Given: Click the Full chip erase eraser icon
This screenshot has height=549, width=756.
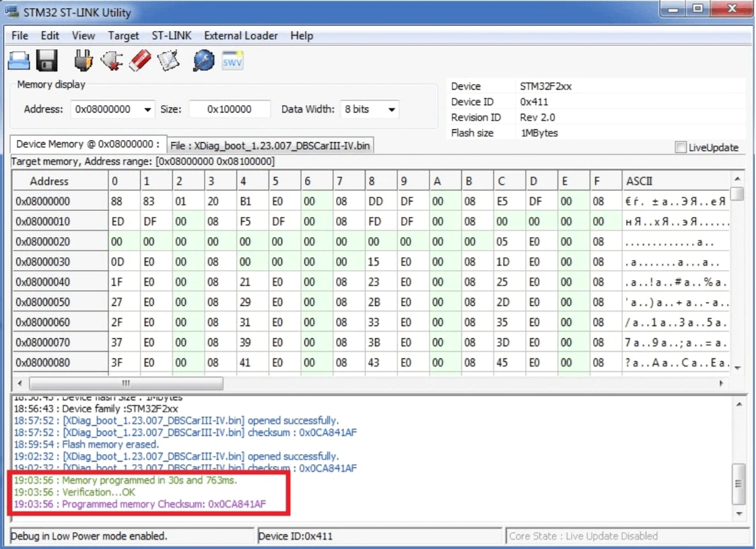Looking at the screenshot, I should click(140, 61).
